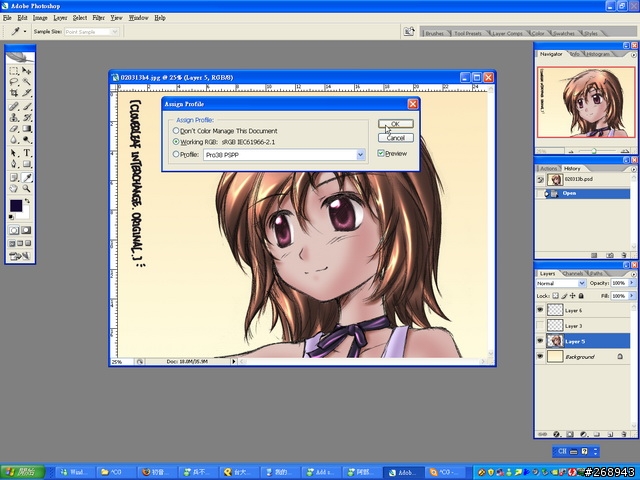Select the Move tool
This screenshot has width=640, height=480.
pyautogui.click(x=27, y=71)
